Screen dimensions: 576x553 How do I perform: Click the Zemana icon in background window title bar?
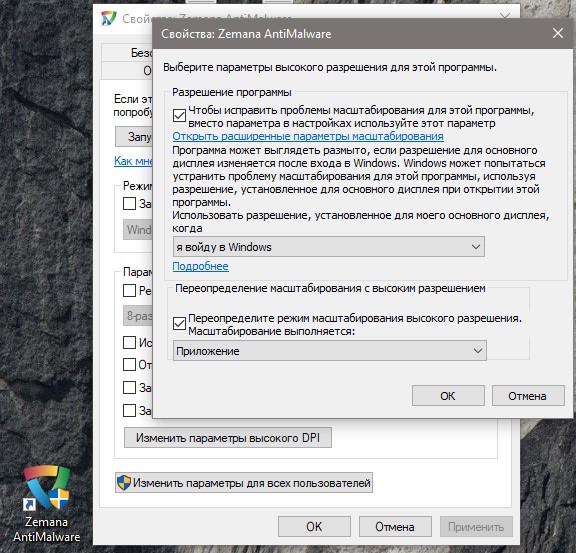pyautogui.click(x=109, y=18)
